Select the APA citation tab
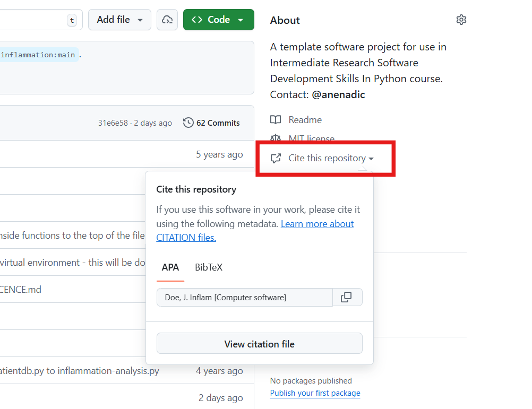The image size is (532, 409). pos(170,267)
